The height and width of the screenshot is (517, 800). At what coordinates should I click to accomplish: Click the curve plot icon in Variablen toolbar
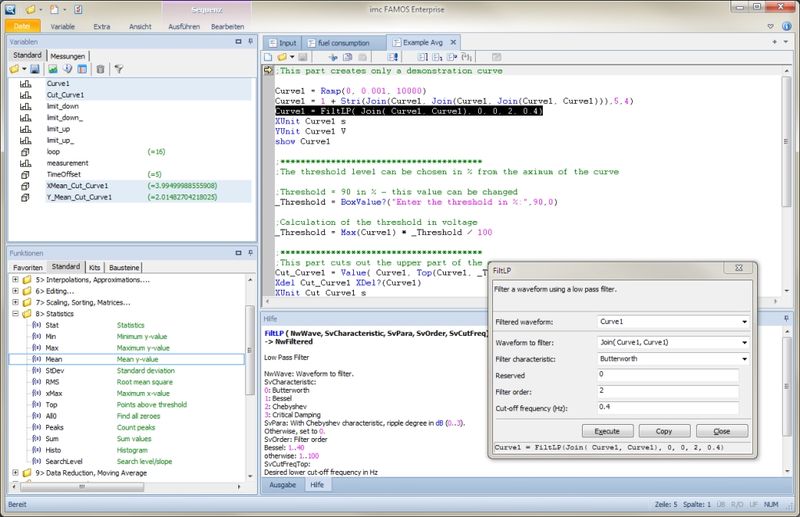pyautogui.click(x=53, y=69)
